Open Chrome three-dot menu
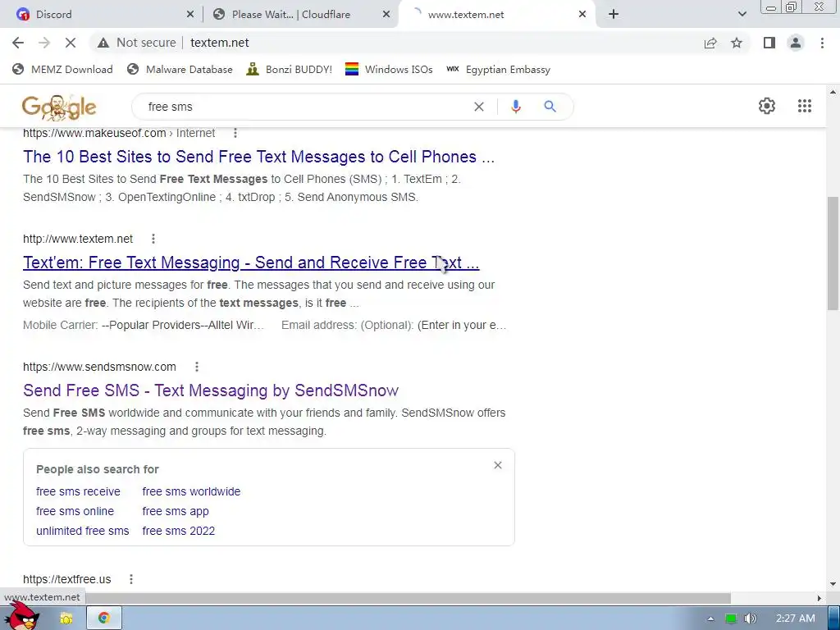The height and width of the screenshot is (630, 840). pos(822,43)
